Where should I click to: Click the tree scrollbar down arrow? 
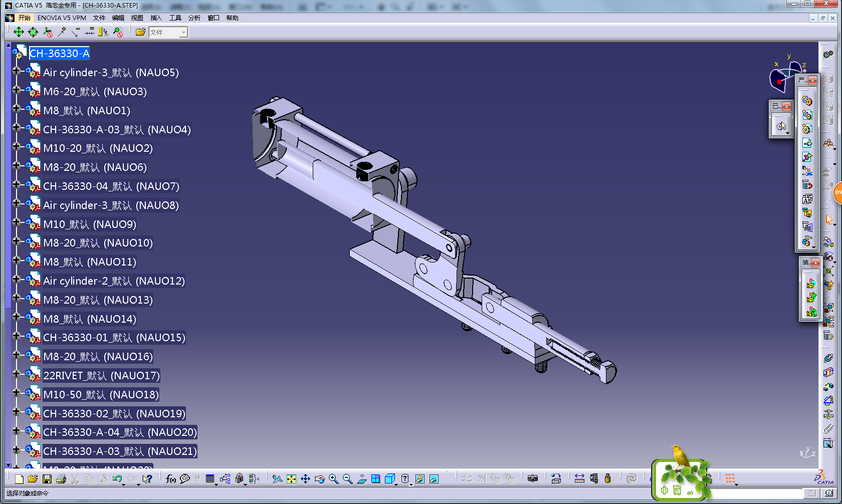8,465
